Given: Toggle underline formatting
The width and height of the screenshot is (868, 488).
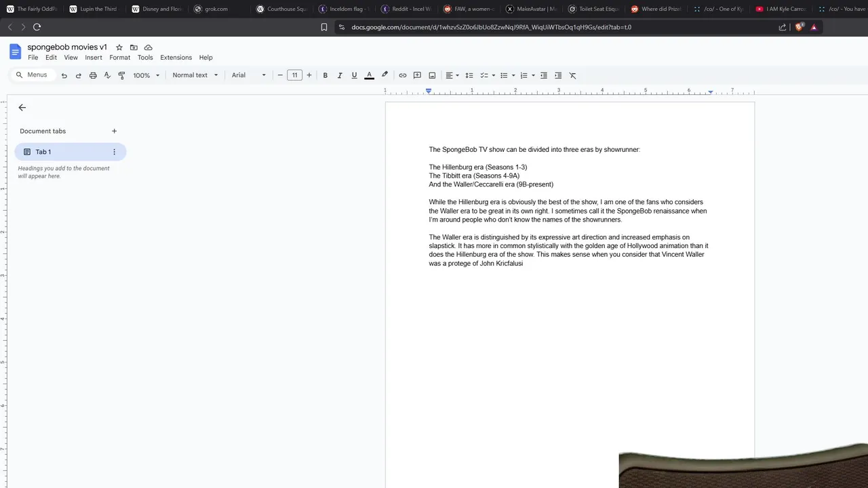Looking at the screenshot, I should (x=354, y=75).
